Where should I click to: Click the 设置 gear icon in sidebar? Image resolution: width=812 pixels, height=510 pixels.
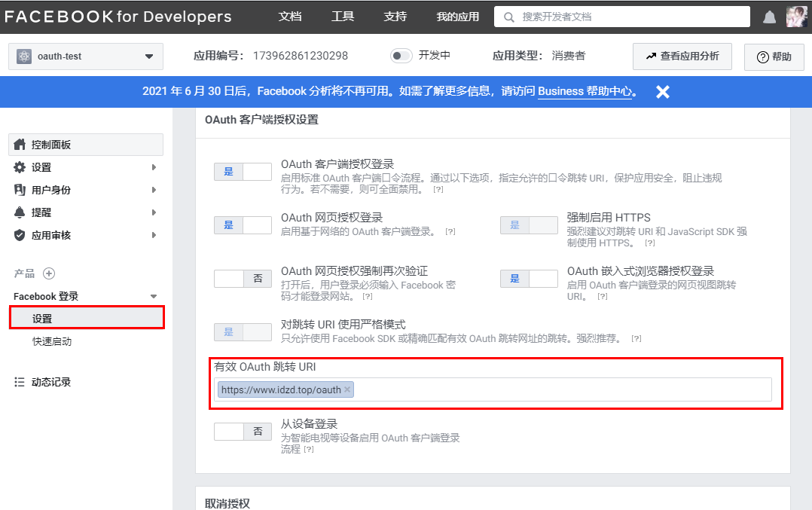point(20,167)
